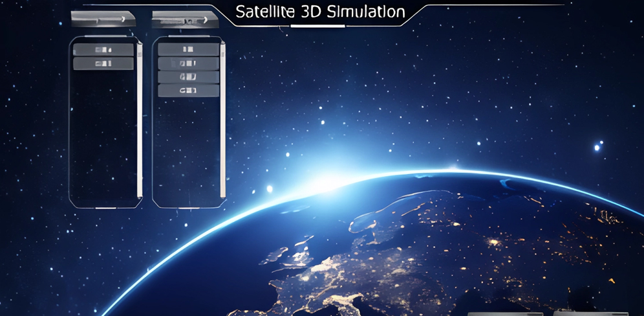
Task: Click the left list panel's vertical scrollbar
Action: 140,119
